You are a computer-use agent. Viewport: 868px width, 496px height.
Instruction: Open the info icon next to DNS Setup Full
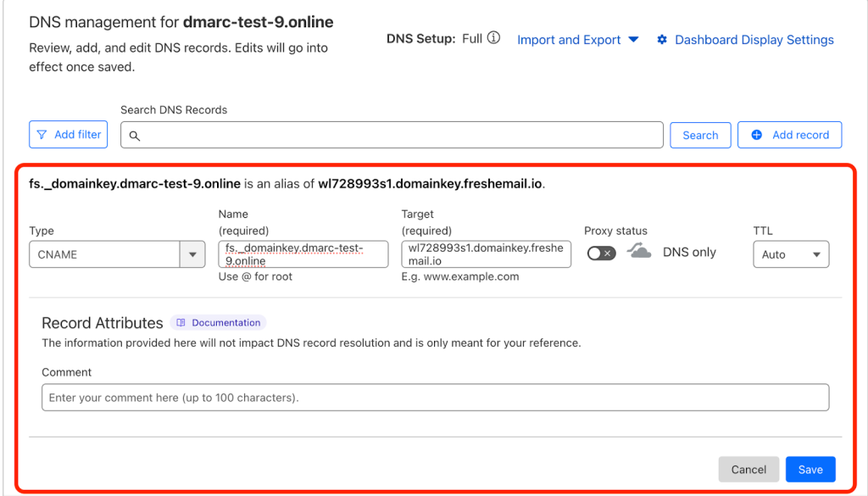coord(493,38)
